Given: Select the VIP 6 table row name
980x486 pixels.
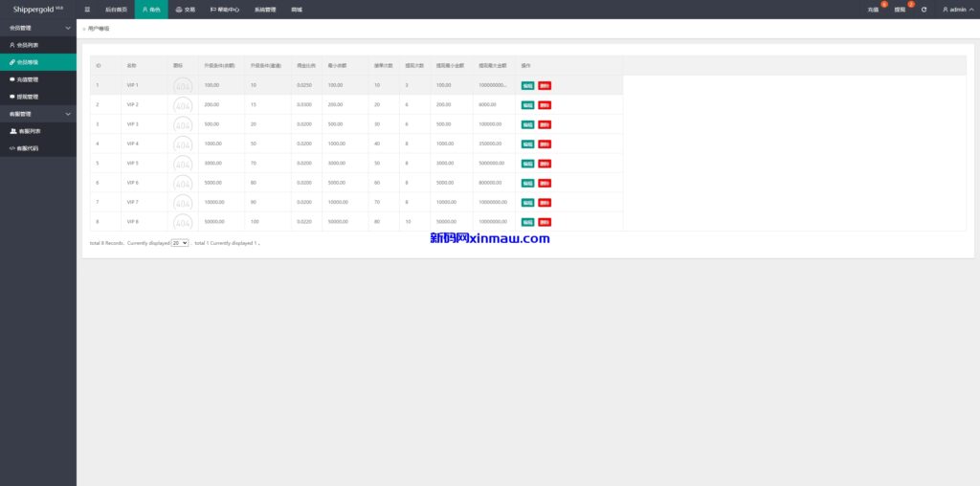Looking at the screenshot, I should coord(133,183).
